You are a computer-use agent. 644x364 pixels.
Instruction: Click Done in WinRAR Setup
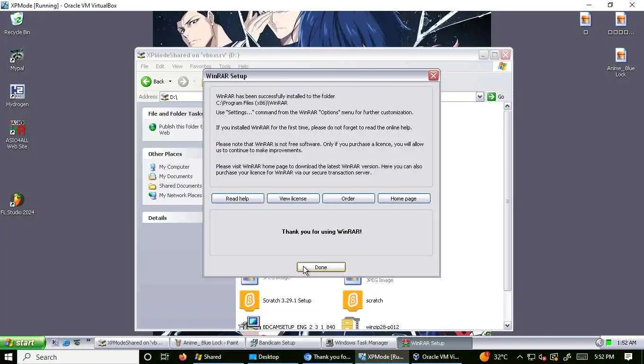321,267
